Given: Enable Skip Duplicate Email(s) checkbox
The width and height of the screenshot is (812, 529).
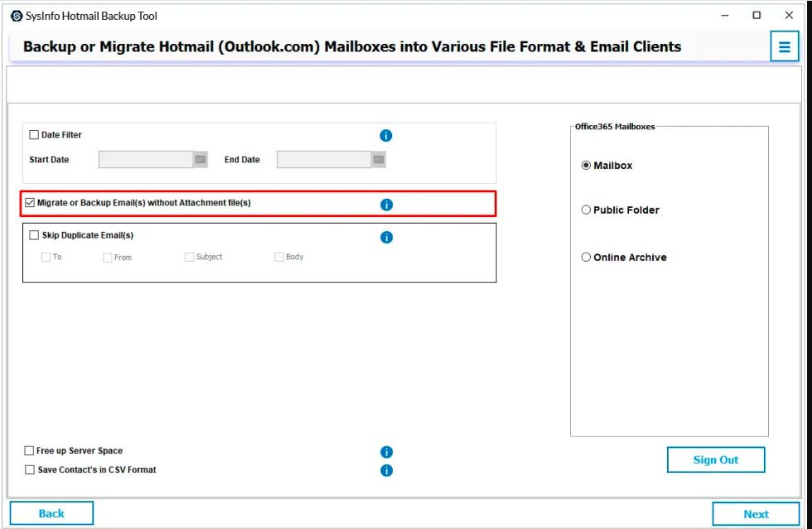Looking at the screenshot, I should pos(34,235).
